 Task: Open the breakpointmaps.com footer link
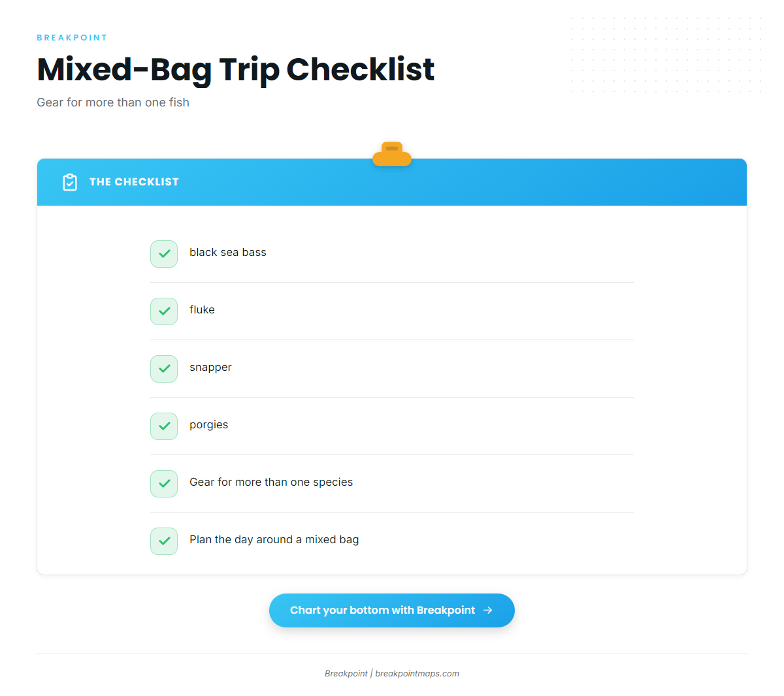(x=417, y=674)
